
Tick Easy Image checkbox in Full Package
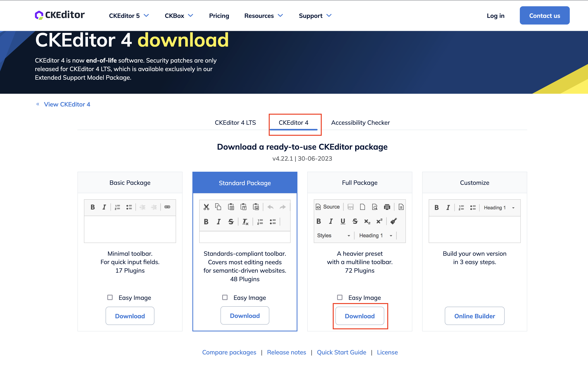click(340, 297)
